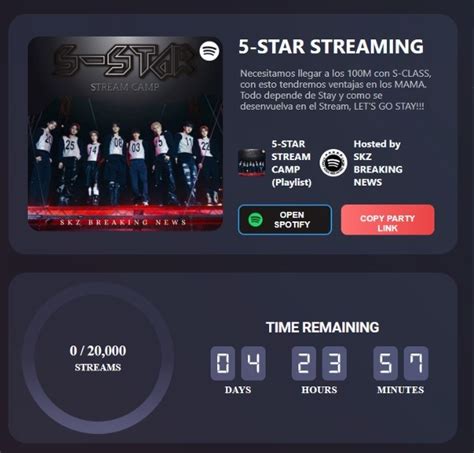Click the 5-STAR STREAMING heading
474x453 pixels.
pyautogui.click(x=331, y=46)
